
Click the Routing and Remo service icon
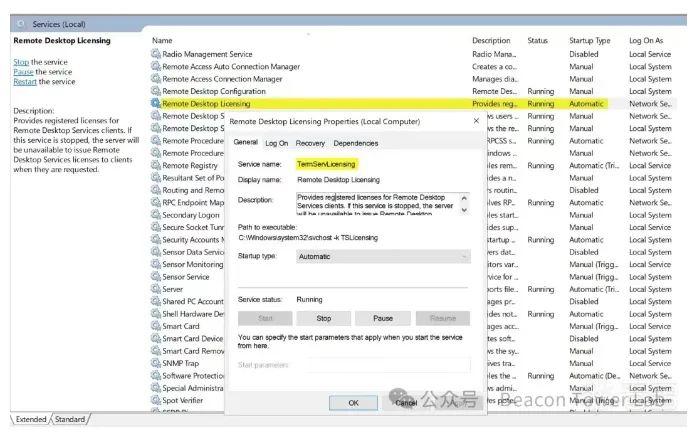(x=156, y=190)
